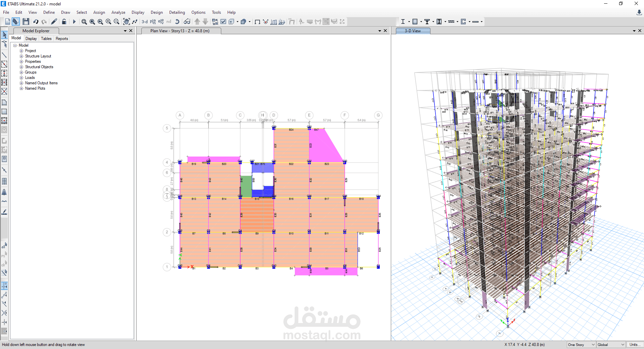Select Named Output Items tree row

point(41,83)
